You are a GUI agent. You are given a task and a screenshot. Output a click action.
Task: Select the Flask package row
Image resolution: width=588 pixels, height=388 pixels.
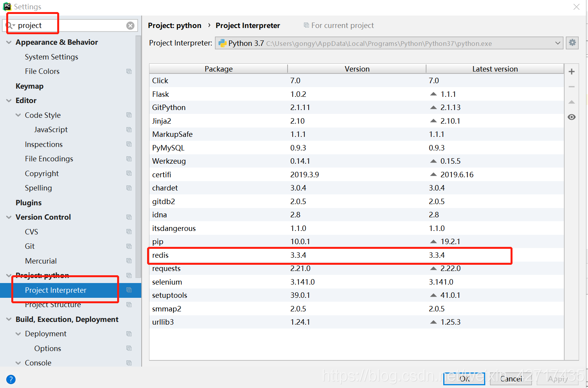click(356, 94)
